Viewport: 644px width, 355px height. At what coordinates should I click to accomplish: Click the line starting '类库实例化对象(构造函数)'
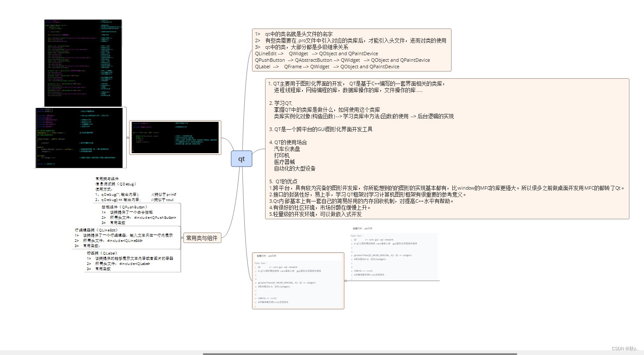click(x=364, y=116)
